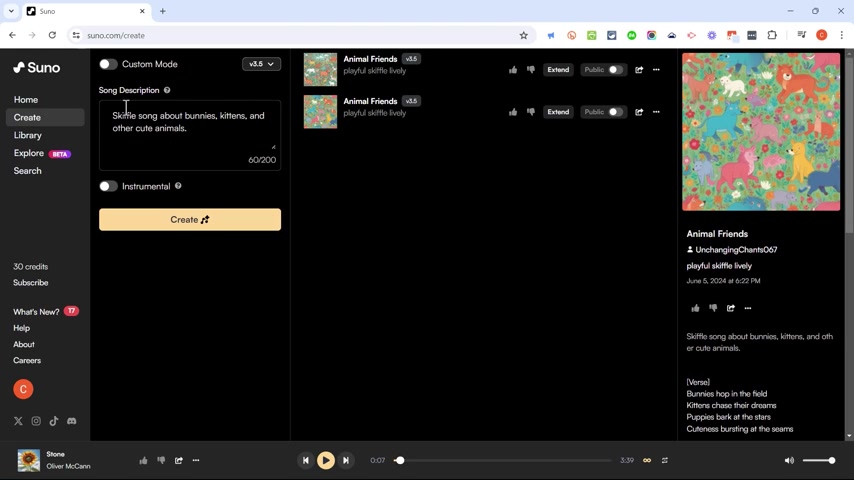854x480 pixels.
Task: Extend the first Animal Friends song
Action: coord(558,70)
